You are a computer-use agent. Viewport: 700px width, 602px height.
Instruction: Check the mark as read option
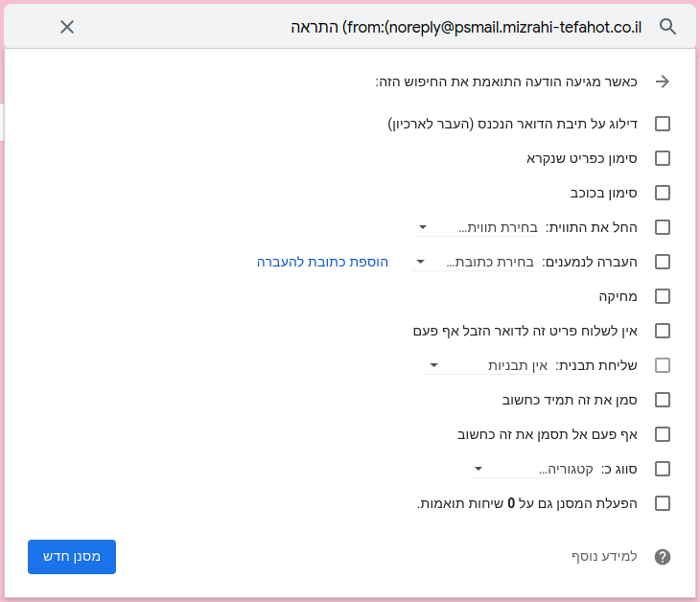click(663, 158)
